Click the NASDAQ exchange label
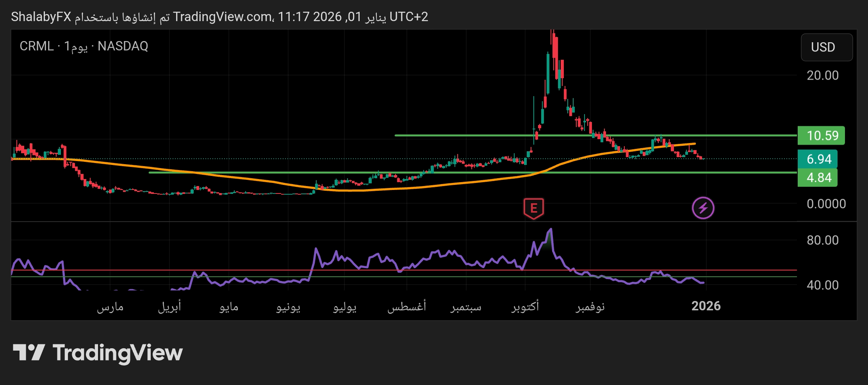Viewport: 868px width, 385px height. click(x=123, y=46)
